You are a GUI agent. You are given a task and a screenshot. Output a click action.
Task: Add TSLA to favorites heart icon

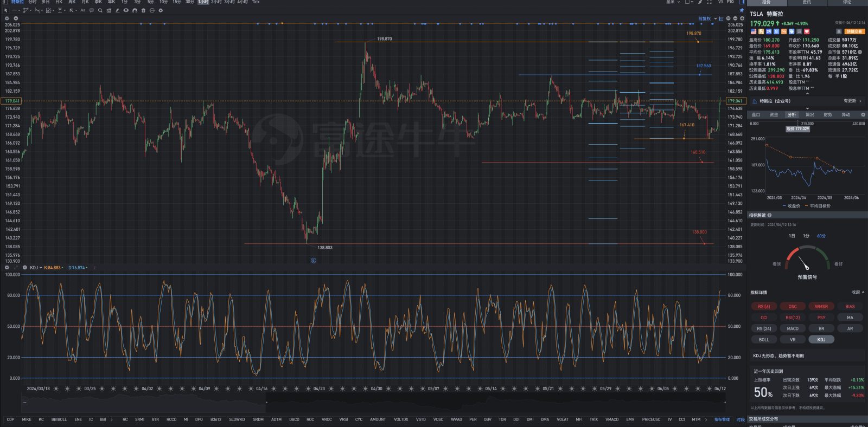pyautogui.click(x=807, y=31)
